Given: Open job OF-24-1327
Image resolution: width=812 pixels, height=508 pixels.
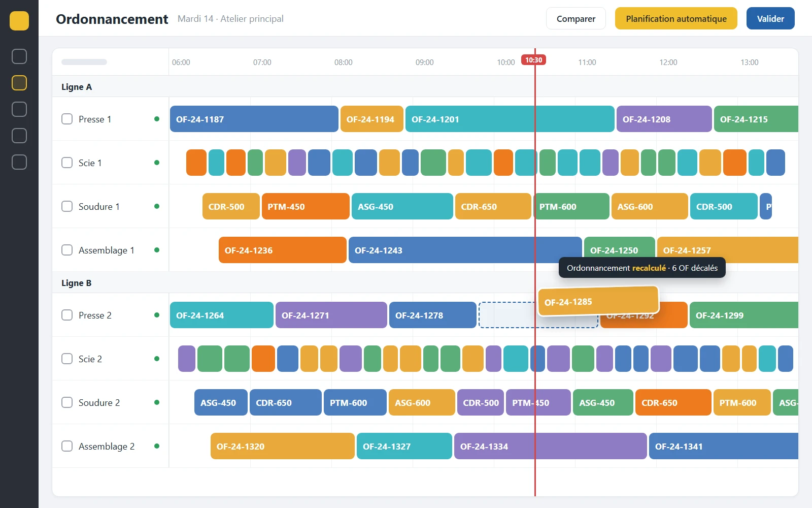Looking at the screenshot, I should coord(404,446).
